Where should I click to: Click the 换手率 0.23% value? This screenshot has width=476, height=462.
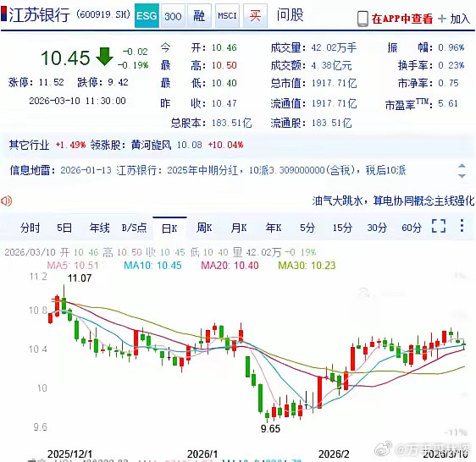[451, 65]
